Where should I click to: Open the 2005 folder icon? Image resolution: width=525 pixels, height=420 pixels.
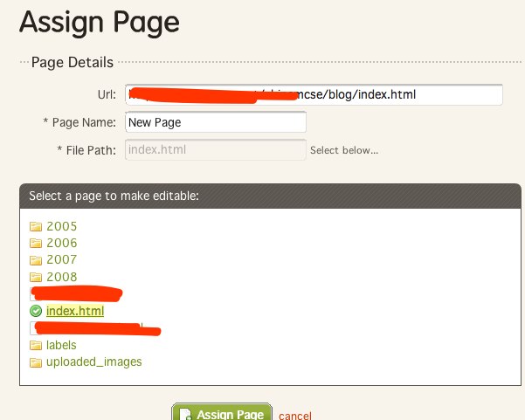coord(36,226)
